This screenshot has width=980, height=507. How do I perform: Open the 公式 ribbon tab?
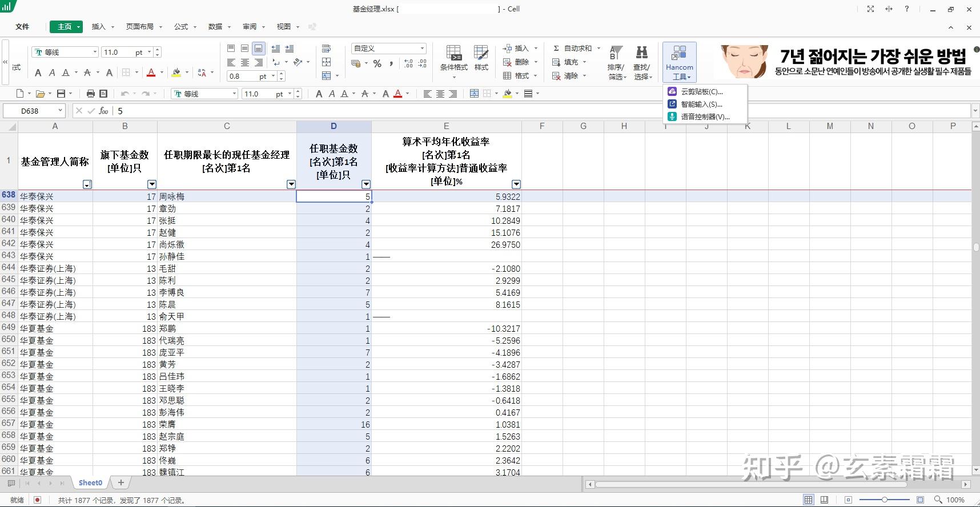[x=181, y=26]
